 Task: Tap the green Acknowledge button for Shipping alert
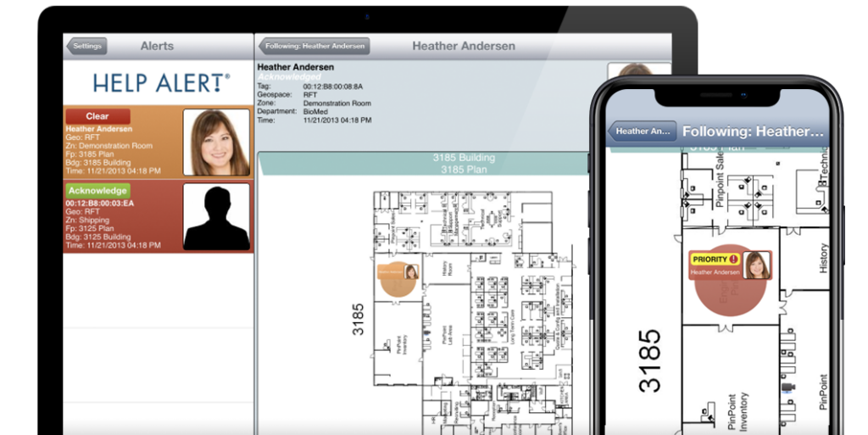point(98,191)
